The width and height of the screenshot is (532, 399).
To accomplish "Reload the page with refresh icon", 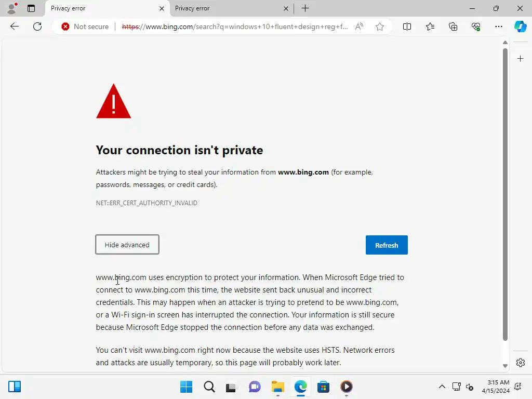I will pos(37,26).
